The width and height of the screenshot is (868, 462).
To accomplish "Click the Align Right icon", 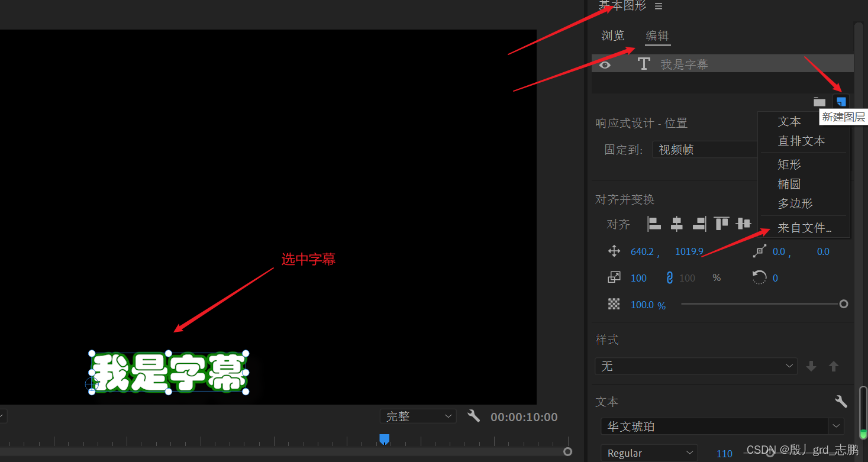I will 699,224.
